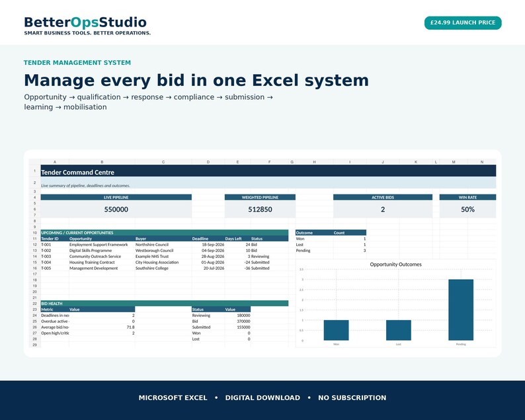
Task: Click the £24.99 Launch Price badge
Action: coord(463,22)
